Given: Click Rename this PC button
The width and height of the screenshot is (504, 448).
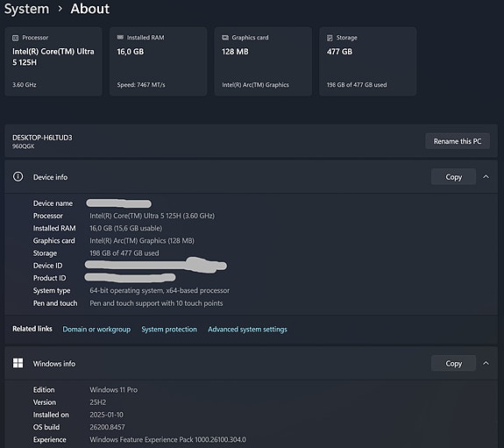Looking at the screenshot, I should (458, 141).
